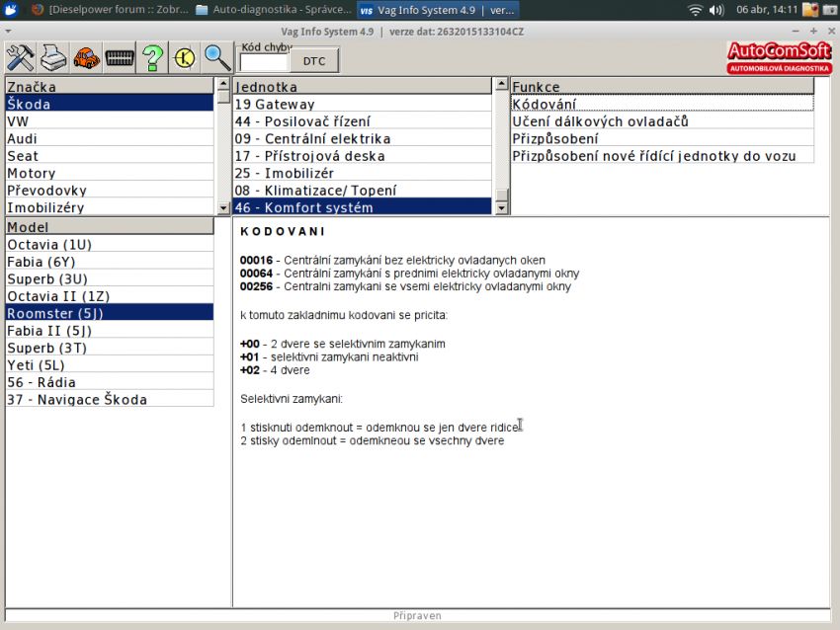Click the orange car icon
Screen dimensions: 840x630
point(86,57)
